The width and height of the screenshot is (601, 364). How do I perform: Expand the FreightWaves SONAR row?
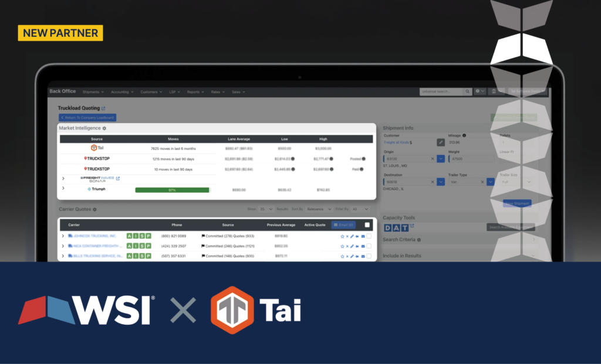(64, 178)
